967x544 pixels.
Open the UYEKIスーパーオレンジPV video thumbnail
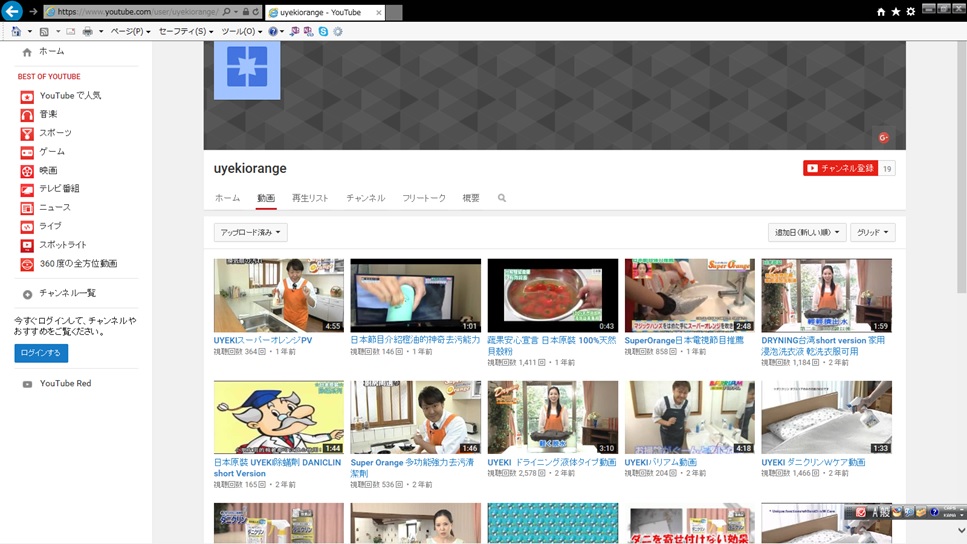[x=278, y=295]
